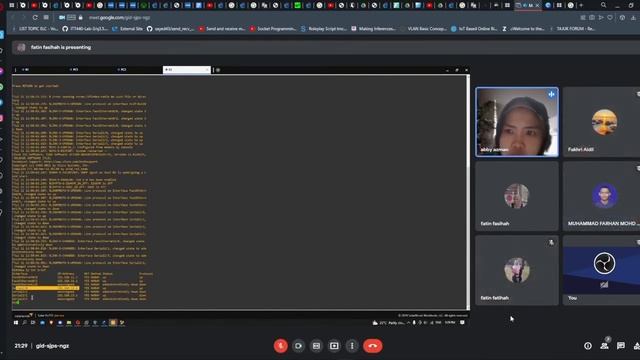Click the Windows Start button in the shared taskbar

tap(16, 323)
